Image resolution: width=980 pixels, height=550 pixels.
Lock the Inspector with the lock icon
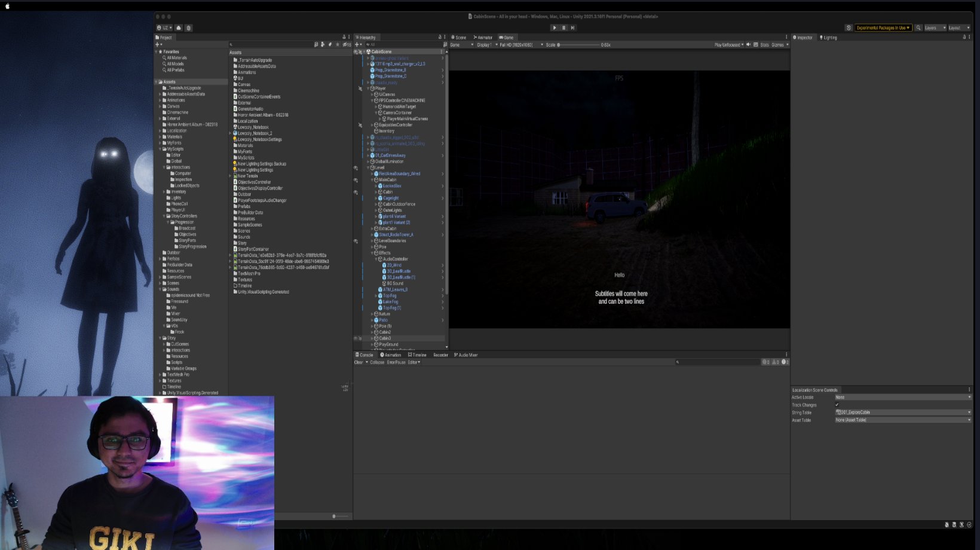964,37
